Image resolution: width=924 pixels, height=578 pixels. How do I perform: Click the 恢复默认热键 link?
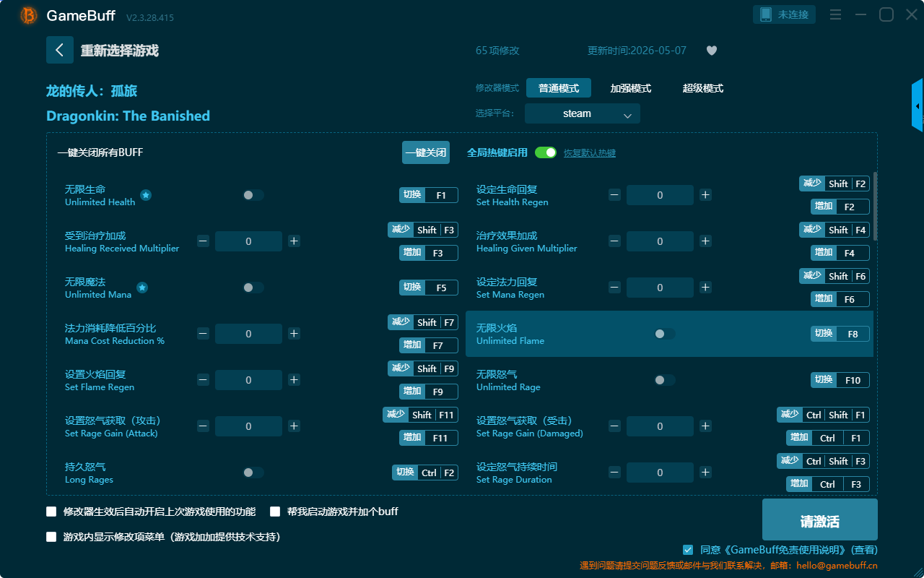tap(590, 153)
